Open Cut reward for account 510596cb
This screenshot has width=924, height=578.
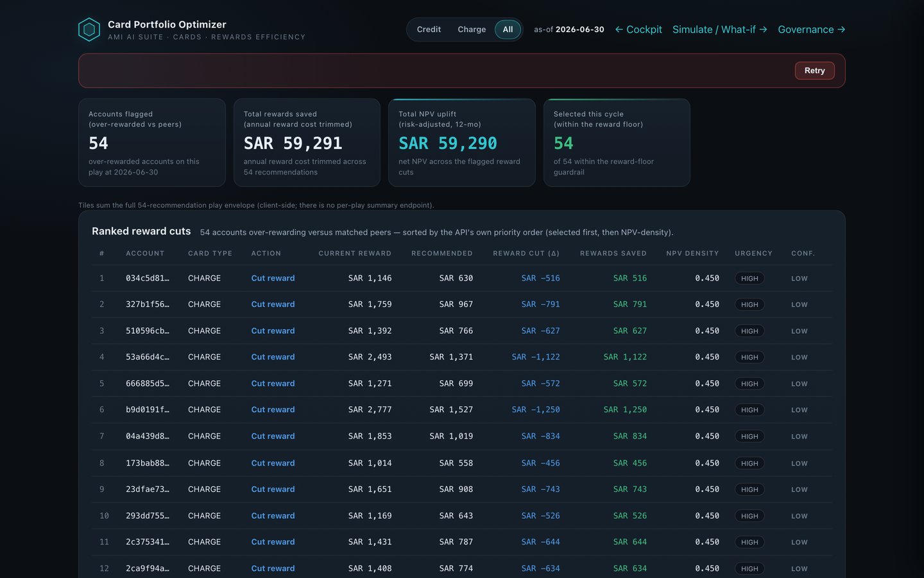click(x=273, y=331)
